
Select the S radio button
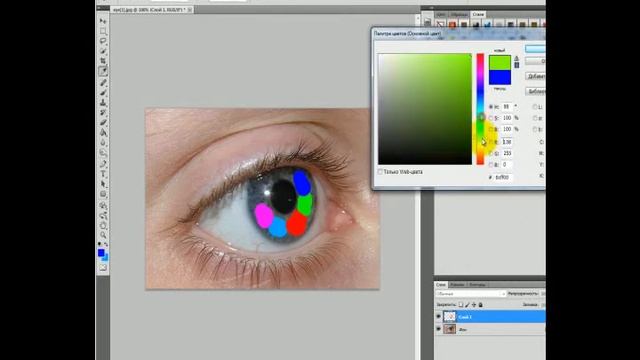(491, 118)
